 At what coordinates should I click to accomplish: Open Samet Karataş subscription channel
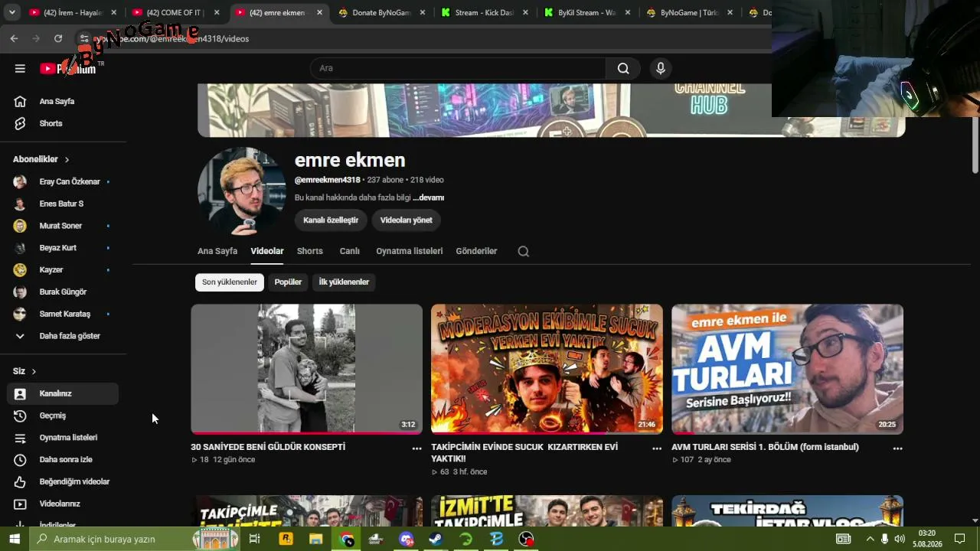pyautogui.click(x=63, y=315)
